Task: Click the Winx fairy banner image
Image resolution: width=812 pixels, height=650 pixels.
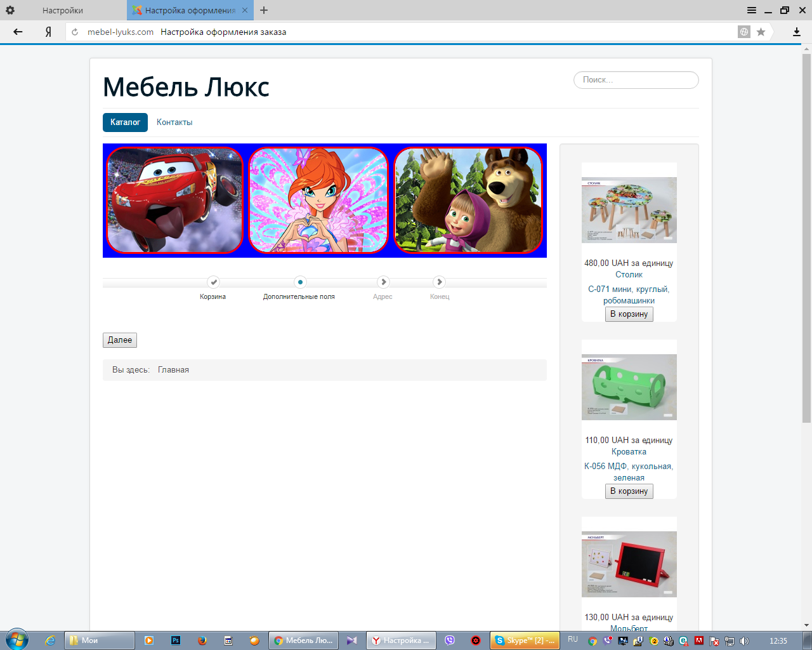Action: (x=318, y=200)
